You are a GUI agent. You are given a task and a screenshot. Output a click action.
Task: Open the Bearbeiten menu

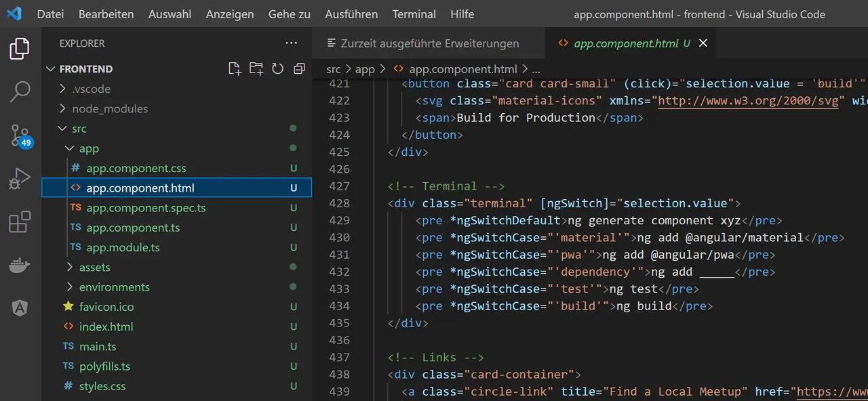coord(106,14)
